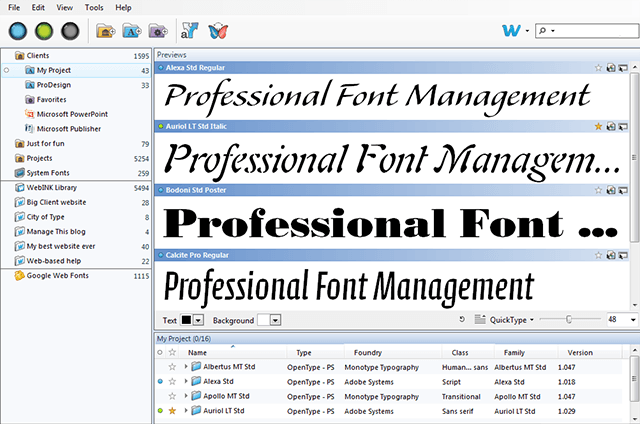The height and width of the screenshot is (424, 640).
Task: Select the WebINK Library item
Action: (x=76, y=188)
